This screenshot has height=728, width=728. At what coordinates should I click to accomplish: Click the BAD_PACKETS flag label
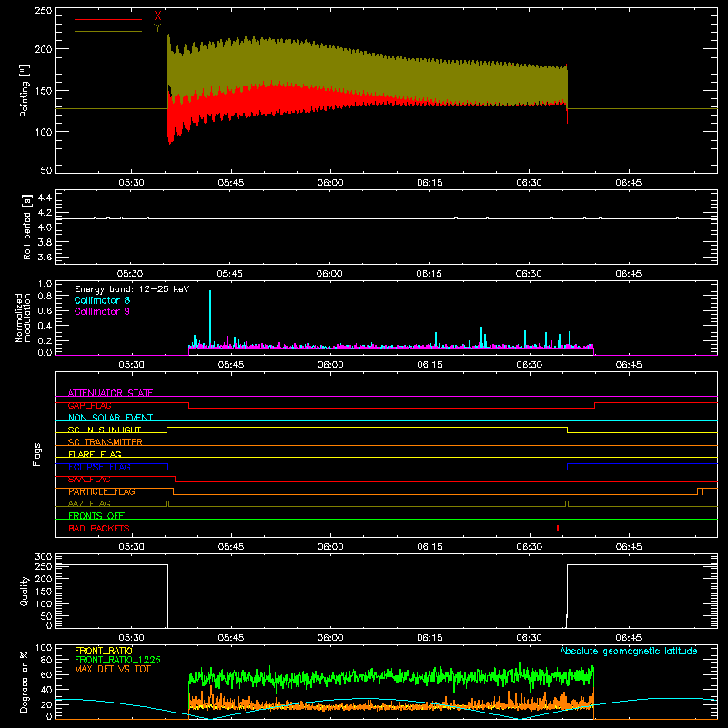click(99, 528)
